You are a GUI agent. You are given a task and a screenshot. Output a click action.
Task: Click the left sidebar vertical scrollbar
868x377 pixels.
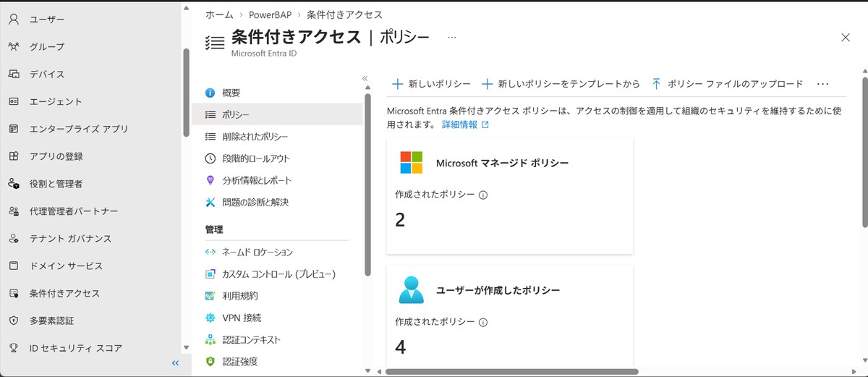pyautogui.click(x=186, y=93)
